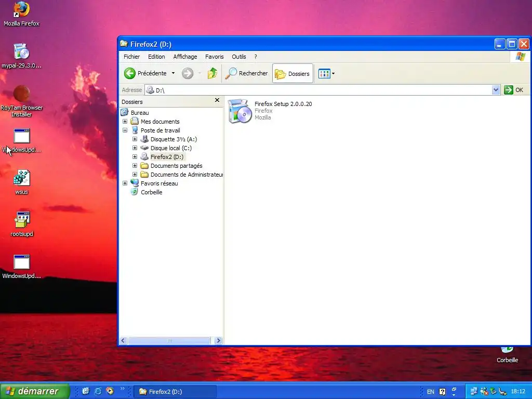Launch Windows Media Player from quick launch
This screenshot has width=532, height=399.
coord(110,391)
